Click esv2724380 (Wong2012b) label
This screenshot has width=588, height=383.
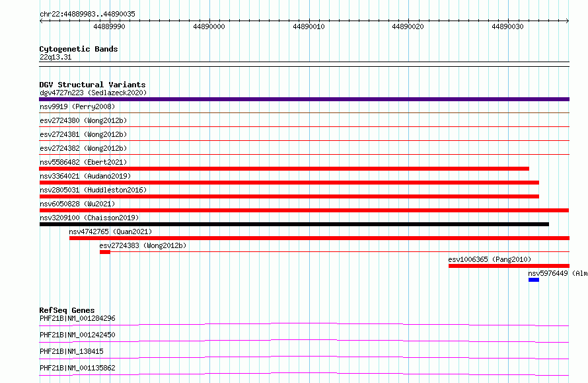pyautogui.click(x=83, y=120)
